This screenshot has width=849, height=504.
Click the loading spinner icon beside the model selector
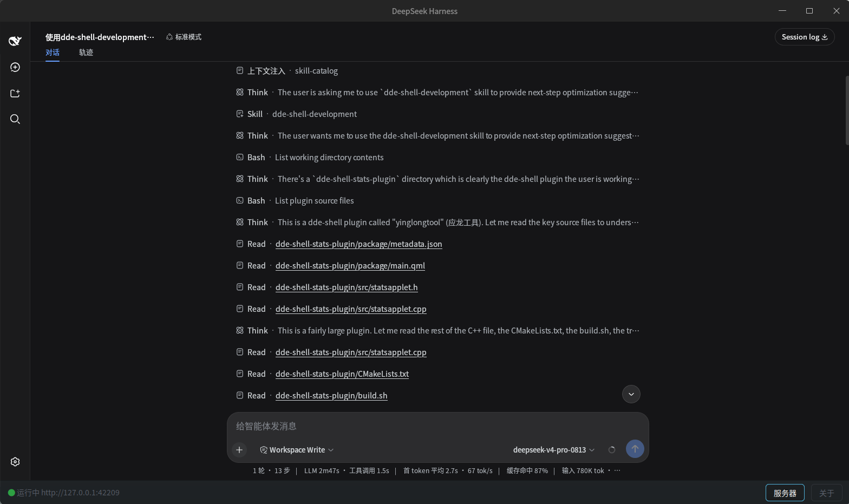[x=612, y=450]
